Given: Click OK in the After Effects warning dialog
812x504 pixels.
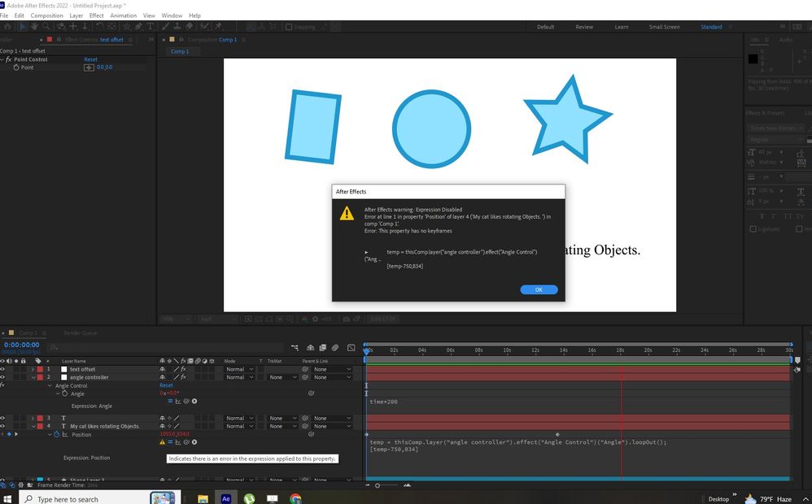Looking at the screenshot, I should pyautogui.click(x=539, y=289).
